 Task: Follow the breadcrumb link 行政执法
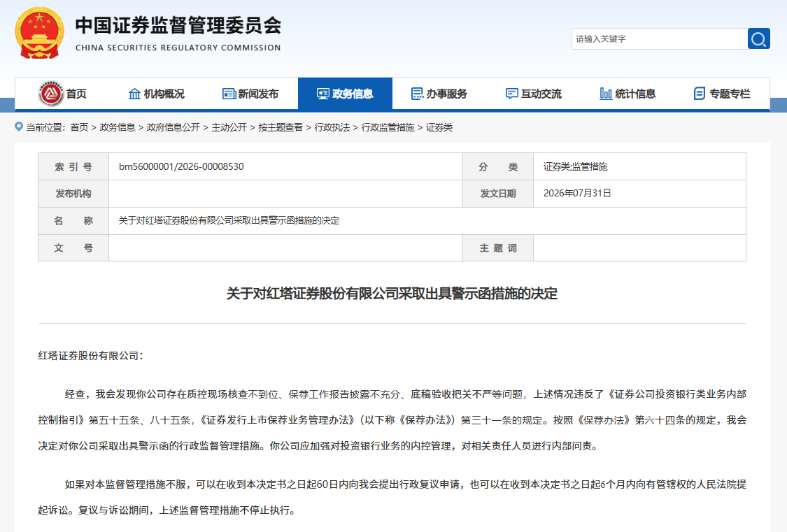[x=332, y=127]
